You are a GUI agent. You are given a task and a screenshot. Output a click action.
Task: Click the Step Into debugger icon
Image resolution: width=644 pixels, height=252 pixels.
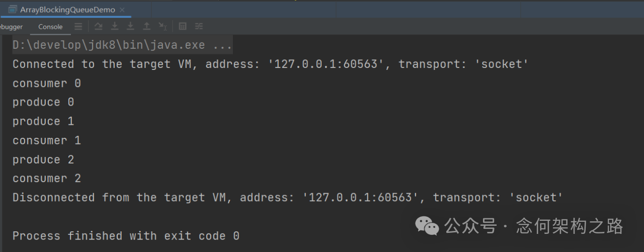pyautogui.click(x=115, y=27)
